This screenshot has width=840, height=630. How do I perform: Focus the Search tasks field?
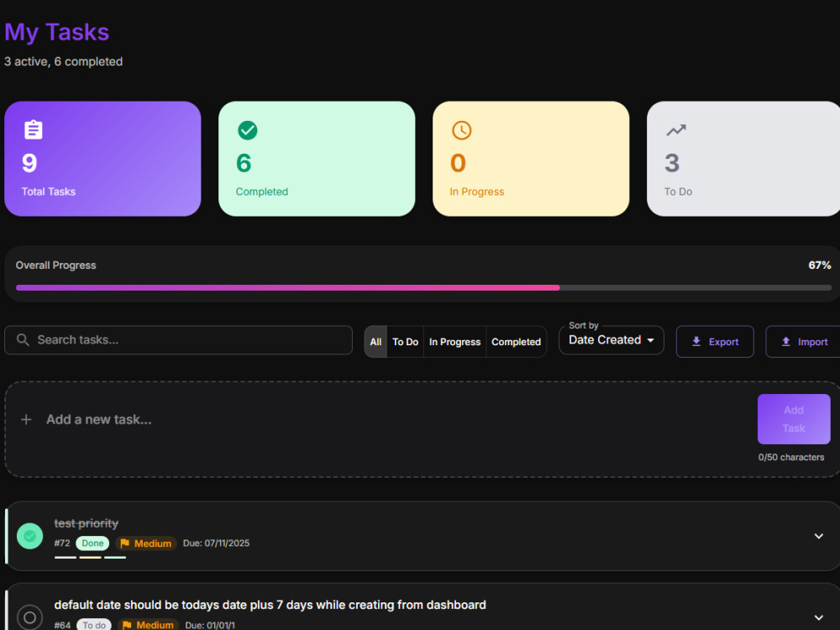coord(178,339)
